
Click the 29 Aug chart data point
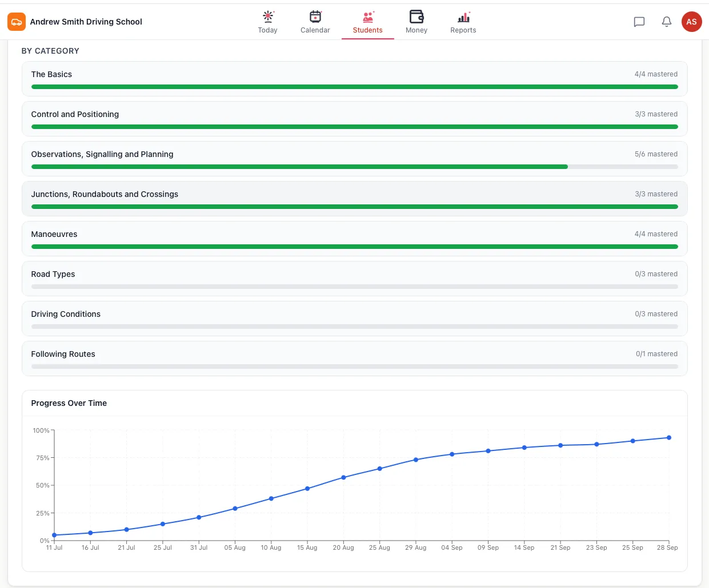[x=416, y=460]
